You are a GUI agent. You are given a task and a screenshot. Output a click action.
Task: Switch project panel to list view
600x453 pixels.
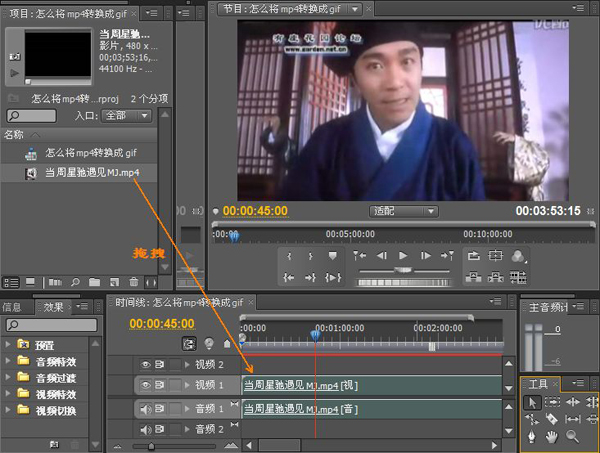[x=11, y=283]
